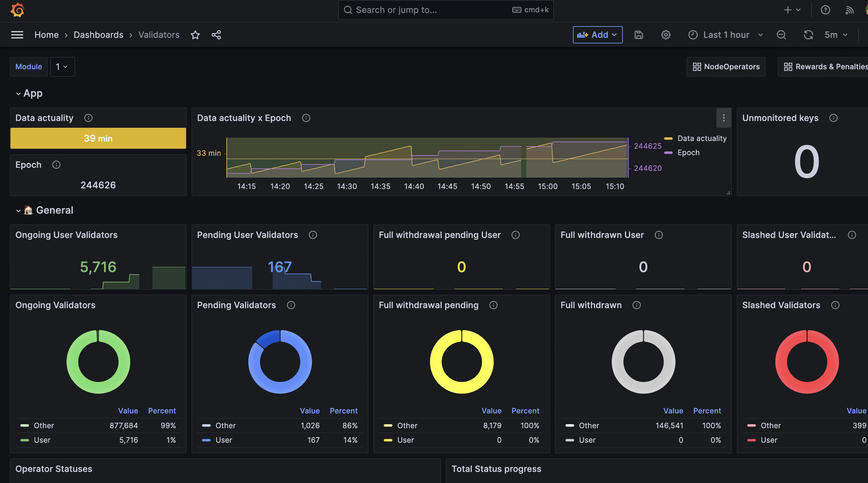Save dashboard using the disk icon
The height and width of the screenshot is (483, 868).
tap(639, 35)
